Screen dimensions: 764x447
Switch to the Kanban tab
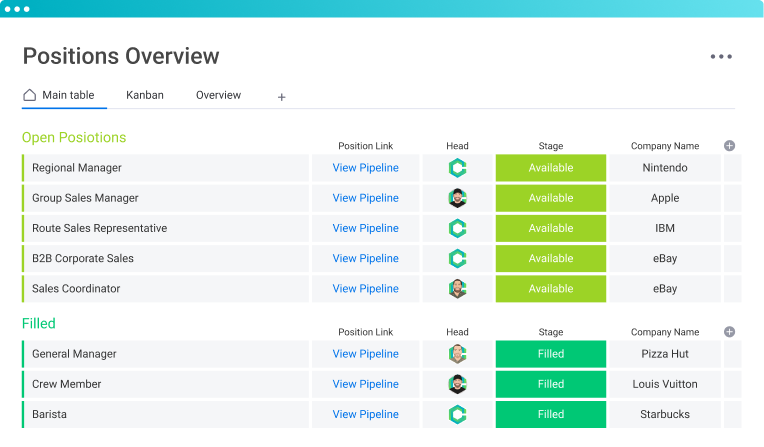(145, 95)
